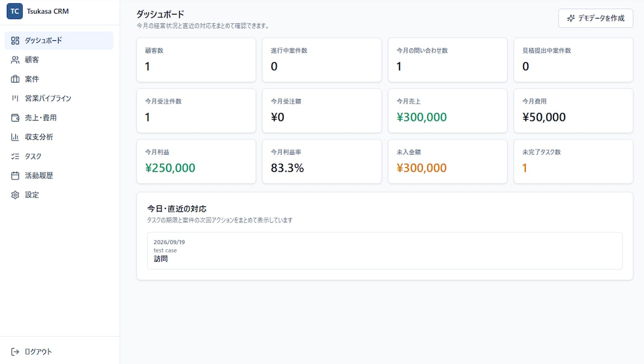Click the 今月の問い合わせ数 card
This screenshot has height=364, width=644.
(x=448, y=60)
